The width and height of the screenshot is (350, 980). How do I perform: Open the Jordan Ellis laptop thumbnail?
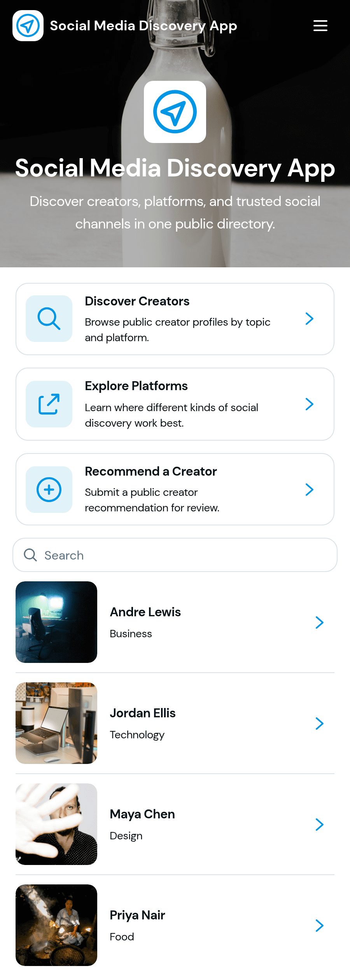pos(56,723)
